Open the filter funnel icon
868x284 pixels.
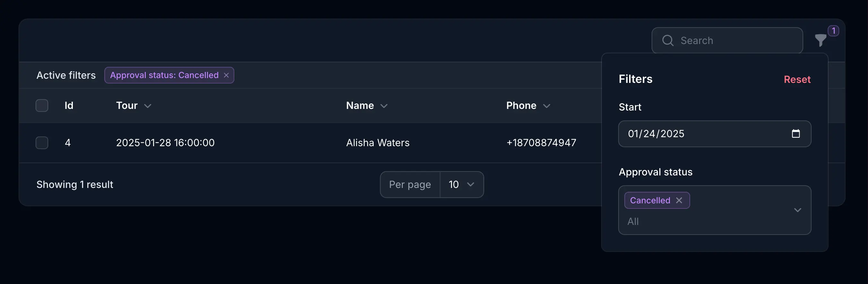pyautogui.click(x=820, y=40)
